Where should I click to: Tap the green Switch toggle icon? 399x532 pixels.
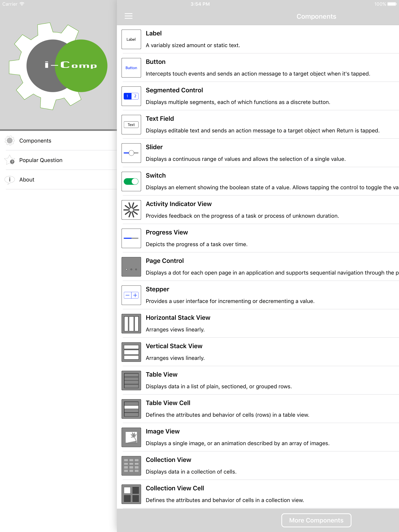click(131, 181)
